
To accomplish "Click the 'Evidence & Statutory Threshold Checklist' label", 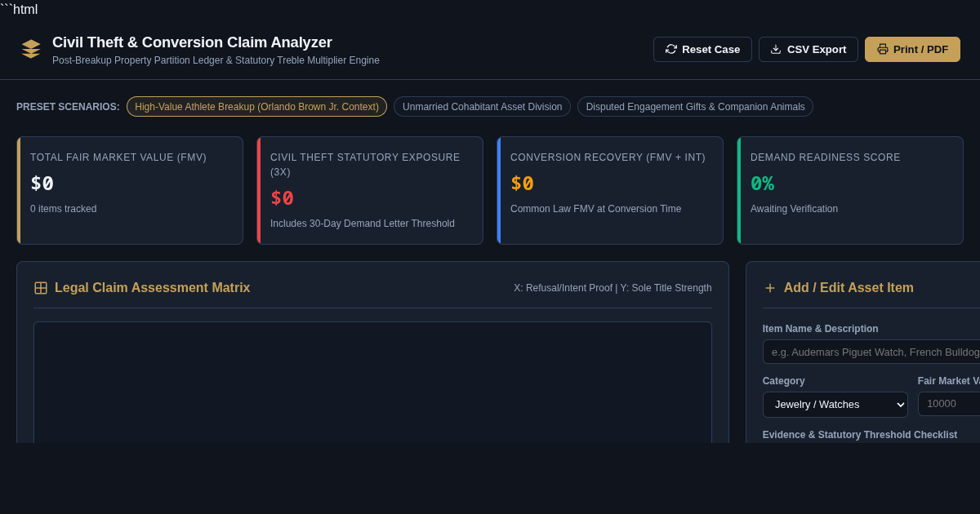I will click(860, 435).
